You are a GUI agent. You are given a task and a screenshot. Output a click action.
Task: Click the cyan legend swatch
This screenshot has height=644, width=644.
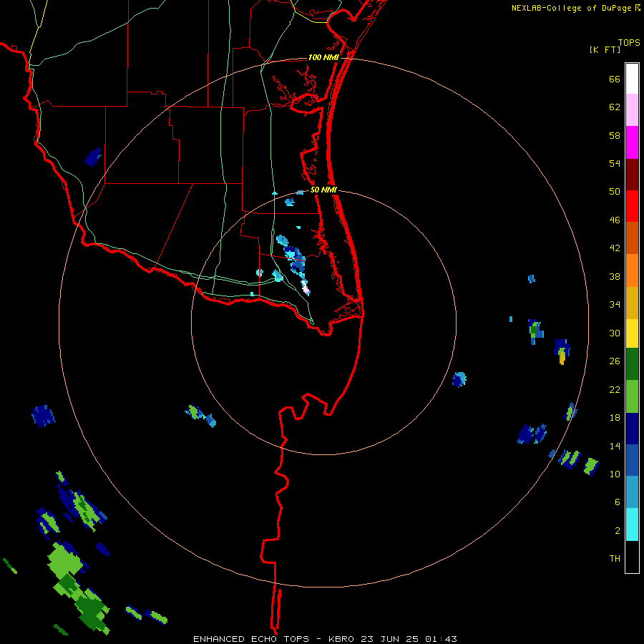pos(632,525)
